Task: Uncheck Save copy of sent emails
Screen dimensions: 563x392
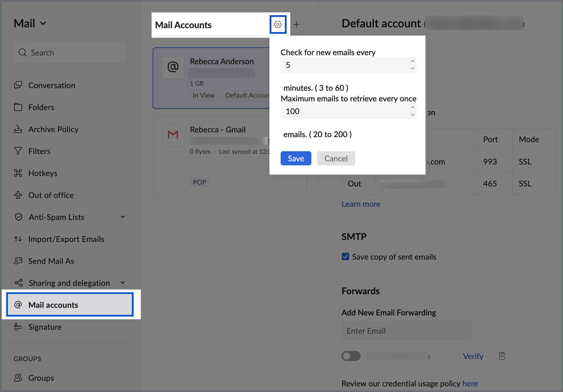Action: pos(345,257)
